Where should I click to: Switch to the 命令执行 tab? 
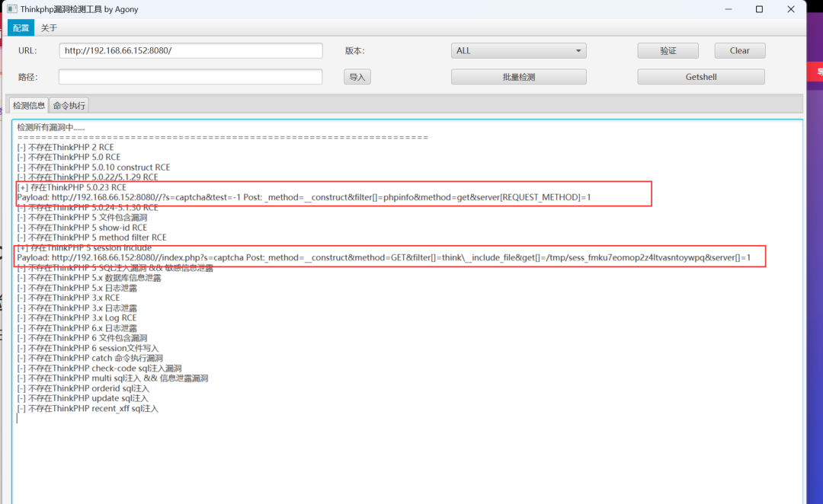point(69,105)
